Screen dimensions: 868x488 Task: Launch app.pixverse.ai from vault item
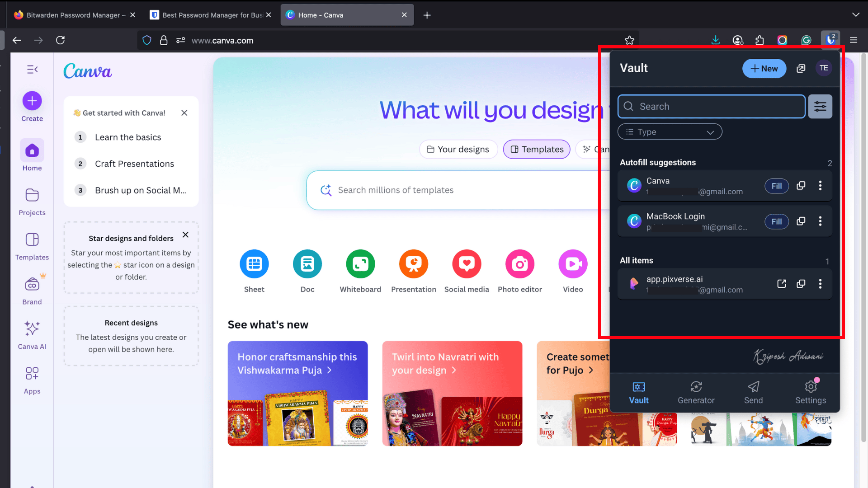781,284
